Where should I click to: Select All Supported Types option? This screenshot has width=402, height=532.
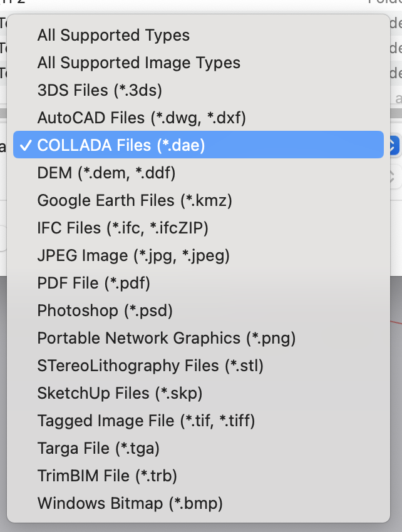(113, 35)
